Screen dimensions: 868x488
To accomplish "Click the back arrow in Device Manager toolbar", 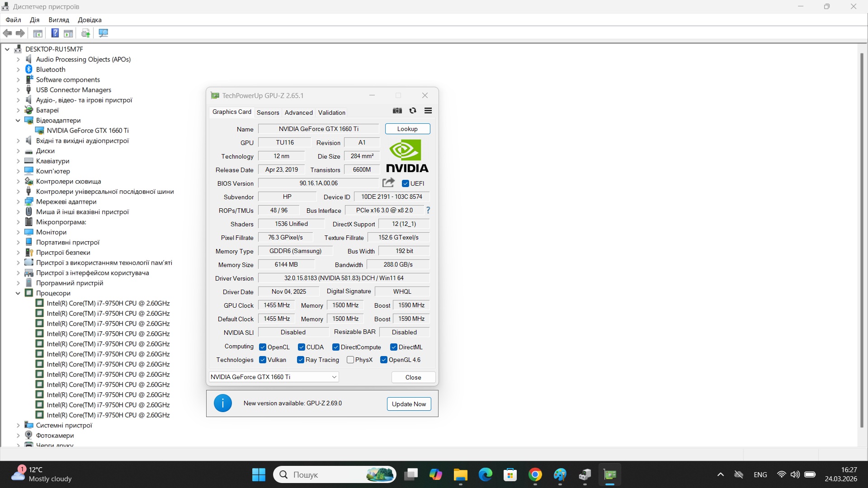I will [x=8, y=33].
